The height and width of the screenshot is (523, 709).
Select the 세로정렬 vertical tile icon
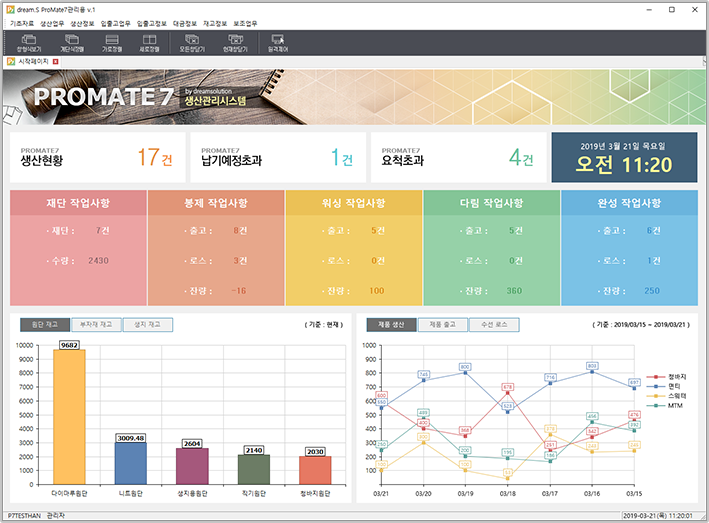149,43
